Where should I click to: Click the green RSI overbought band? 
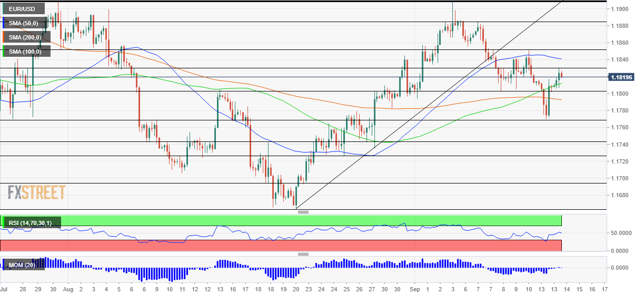(x=281, y=220)
